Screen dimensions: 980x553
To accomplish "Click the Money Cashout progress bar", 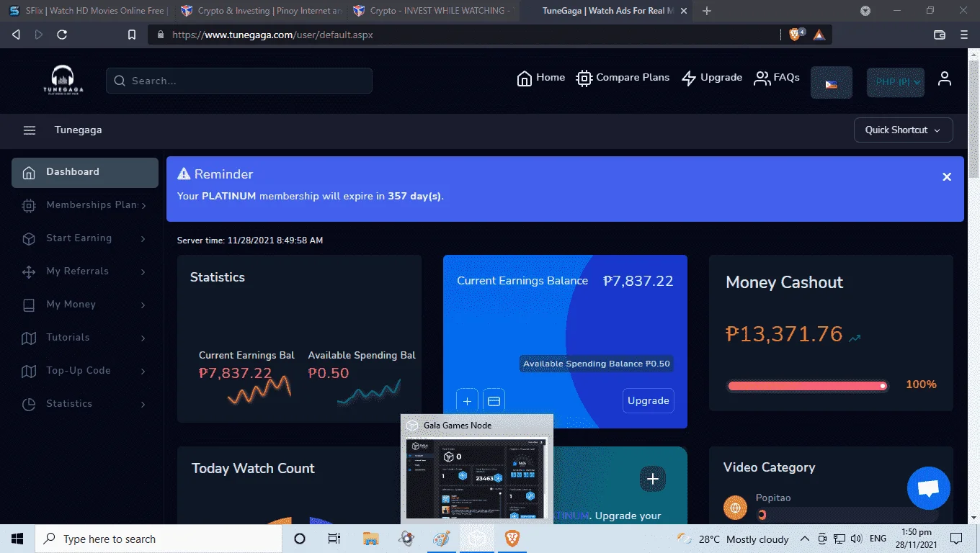I will coord(808,386).
